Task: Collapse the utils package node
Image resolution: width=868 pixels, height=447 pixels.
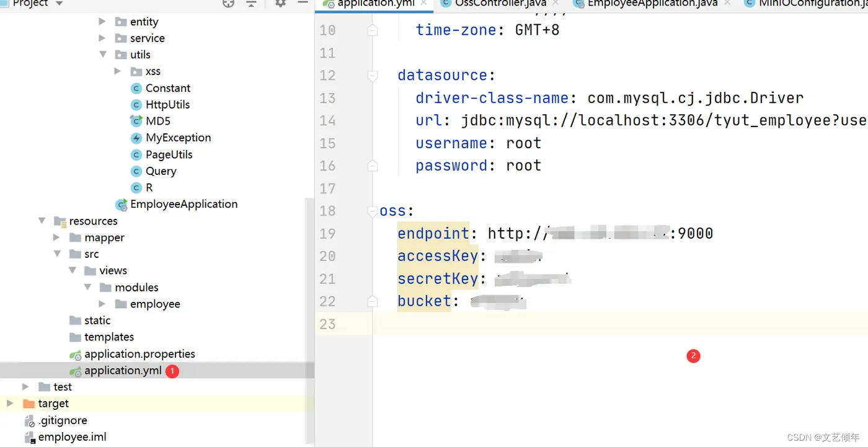Action: [103, 55]
